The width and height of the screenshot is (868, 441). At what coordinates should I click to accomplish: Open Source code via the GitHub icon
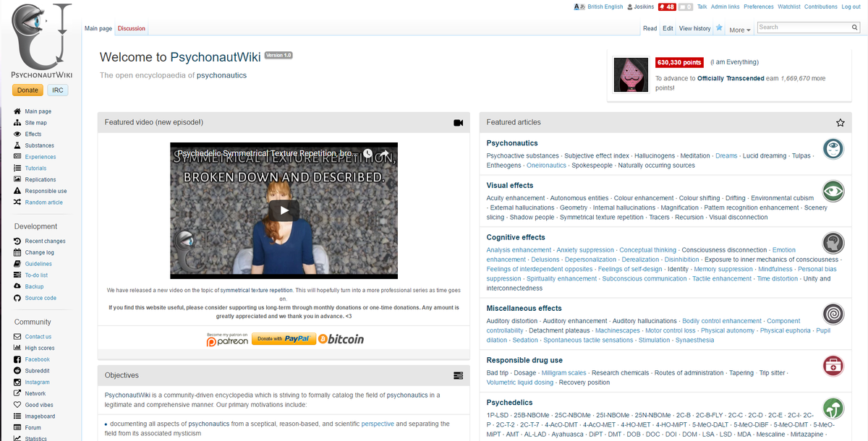click(16, 297)
